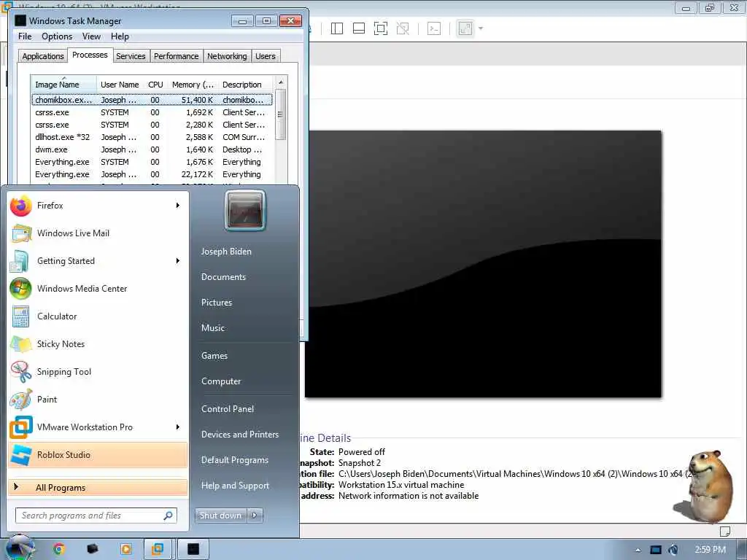The image size is (747, 560).
Task: Click the clock showing 2:59 PM
Action: point(710,550)
